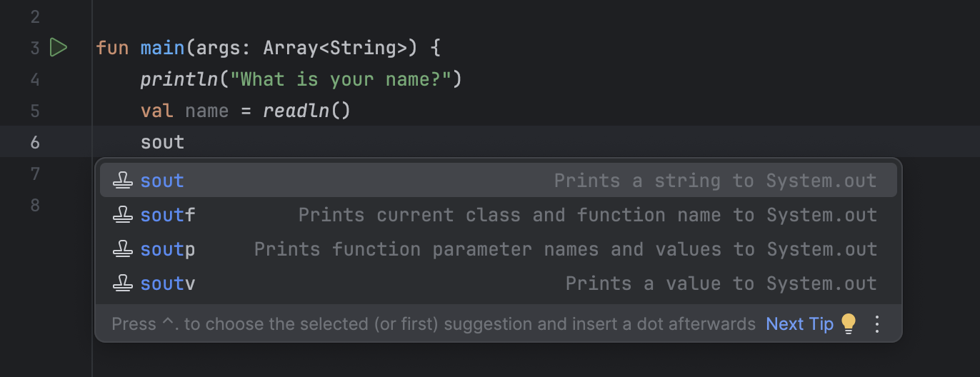The image size is (980, 377).
Task: Open the three-dot more options menu
Action: pyautogui.click(x=878, y=324)
